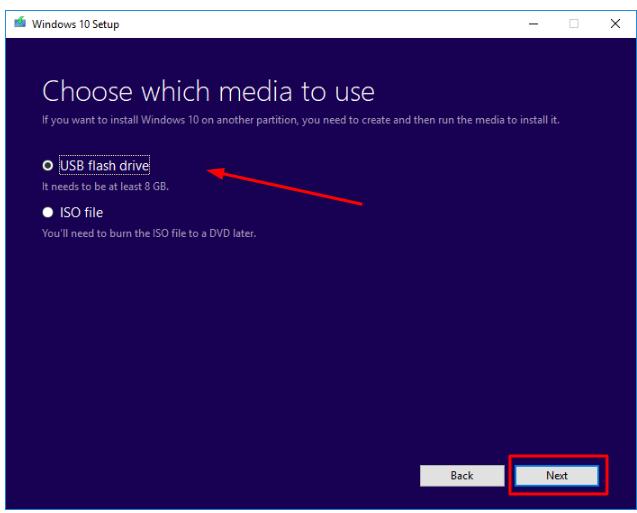
Task: Click the disabled maximize button
Action: (x=574, y=23)
